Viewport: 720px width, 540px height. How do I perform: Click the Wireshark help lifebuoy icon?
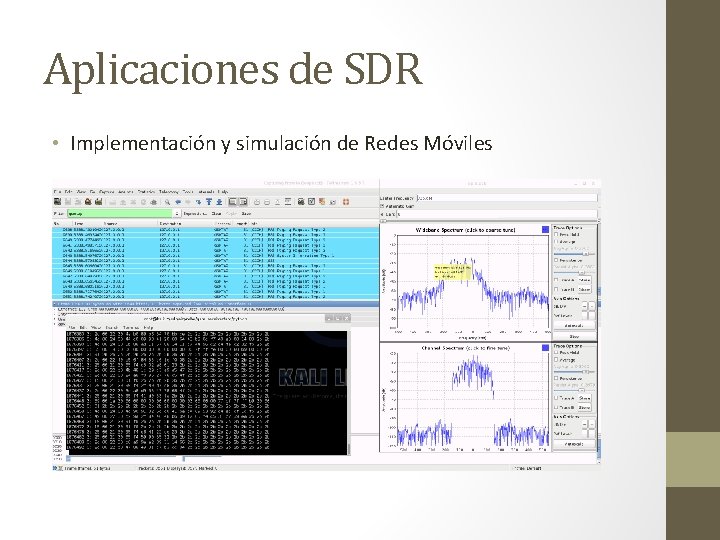coord(346,202)
